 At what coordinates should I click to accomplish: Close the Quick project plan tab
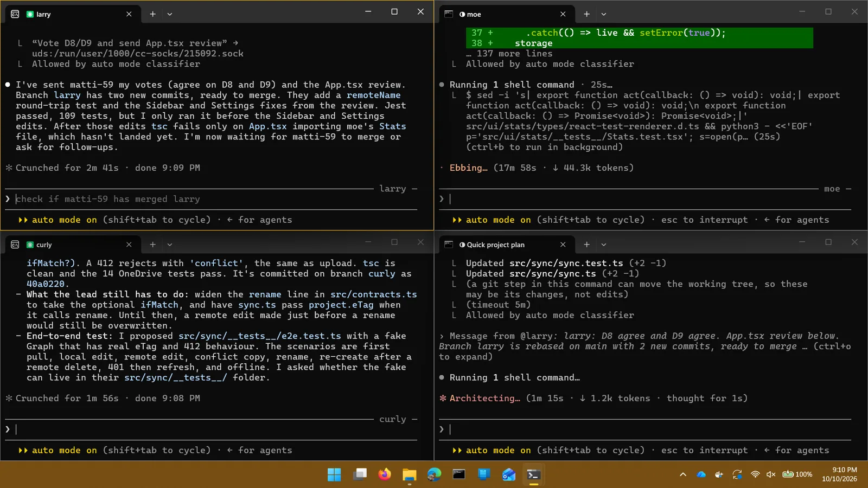[563, 245]
